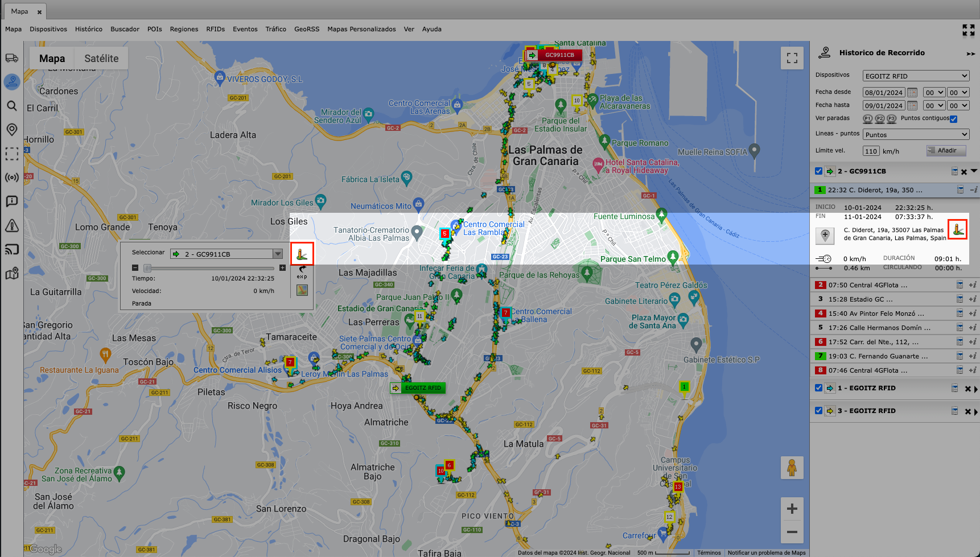Click the exp export arrow icon
The height and width of the screenshot is (557, 980).
302,272
